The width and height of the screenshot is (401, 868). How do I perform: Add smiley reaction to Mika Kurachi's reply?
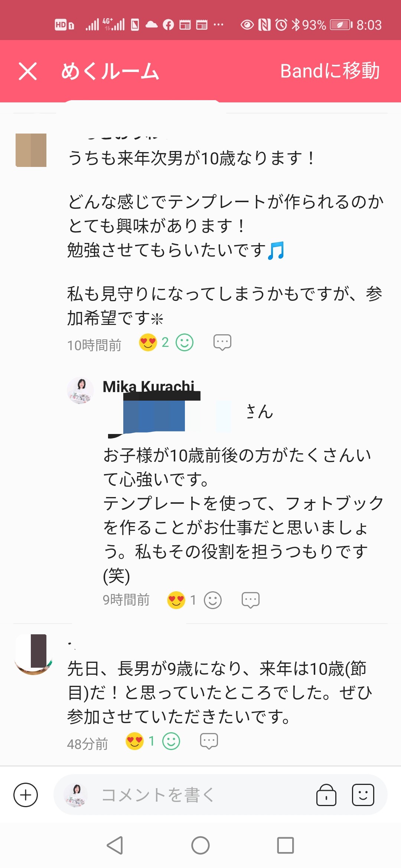click(213, 600)
